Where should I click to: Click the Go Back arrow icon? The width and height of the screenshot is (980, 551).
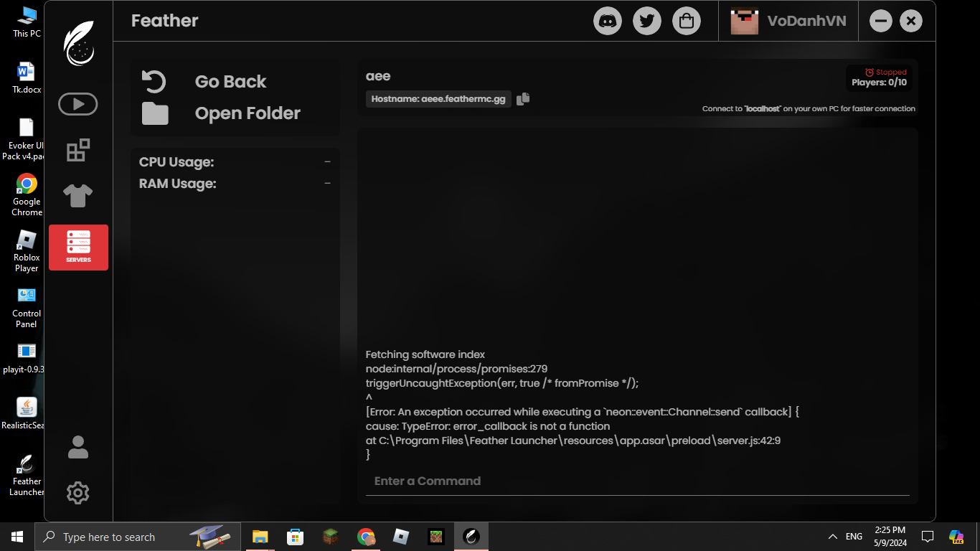tap(154, 82)
